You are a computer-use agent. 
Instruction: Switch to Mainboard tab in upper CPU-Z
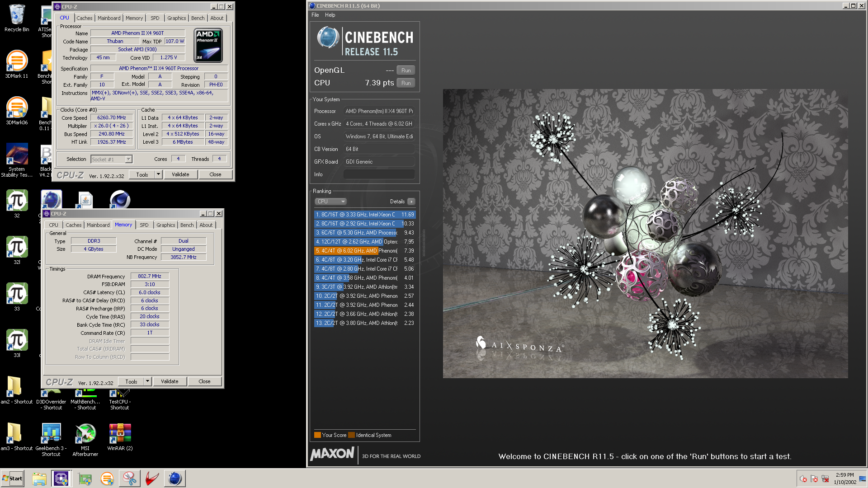[109, 18]
